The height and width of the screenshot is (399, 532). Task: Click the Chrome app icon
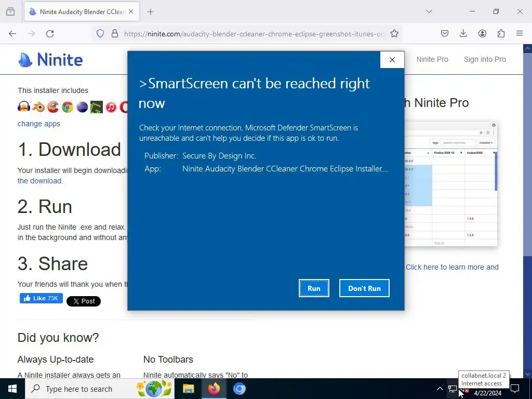pos(68,107)
